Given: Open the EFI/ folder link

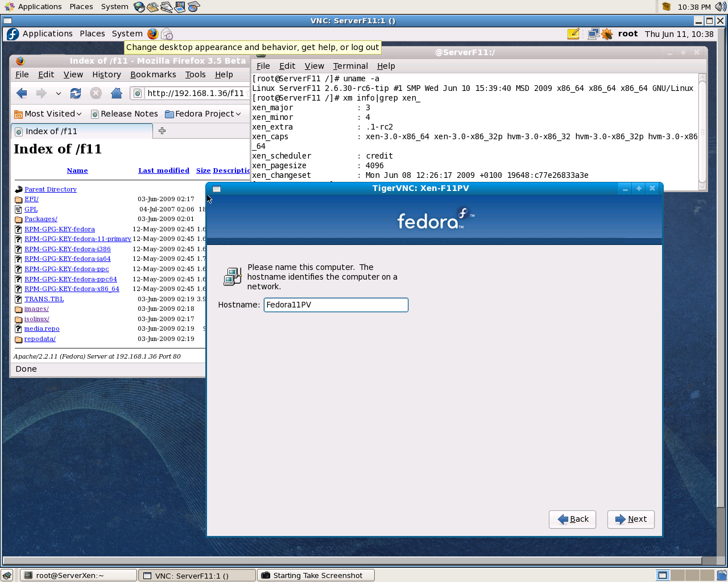Looking at the screenshot, I should click(31, 199).
